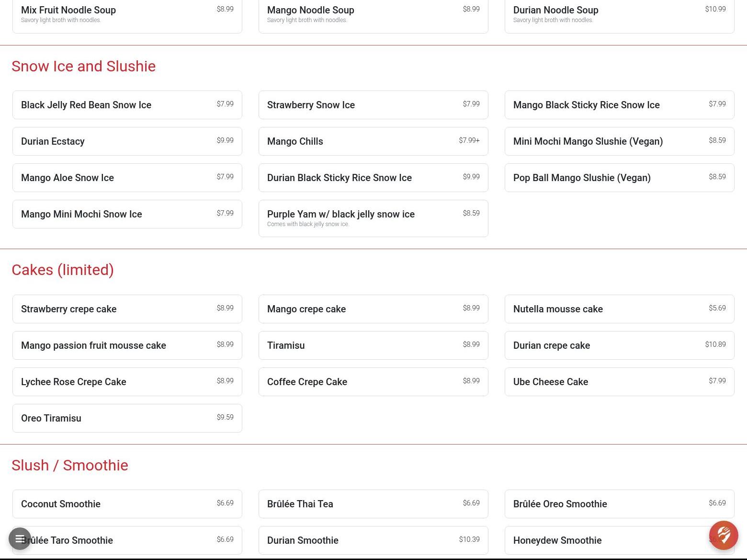Choose the Durian Noodle Soup item
The height and width of the screenshot is (560, 747).
tap(620, 16)
